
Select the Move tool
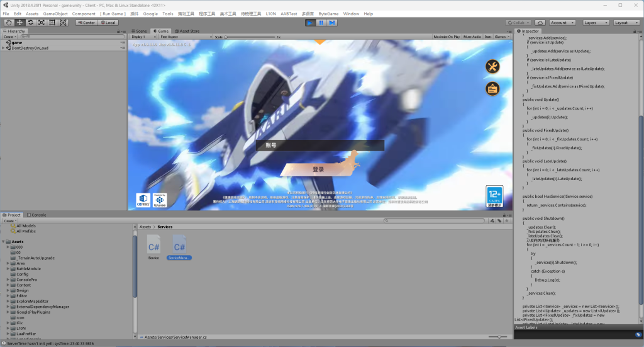pyautogui.click(x=19, y=23)
